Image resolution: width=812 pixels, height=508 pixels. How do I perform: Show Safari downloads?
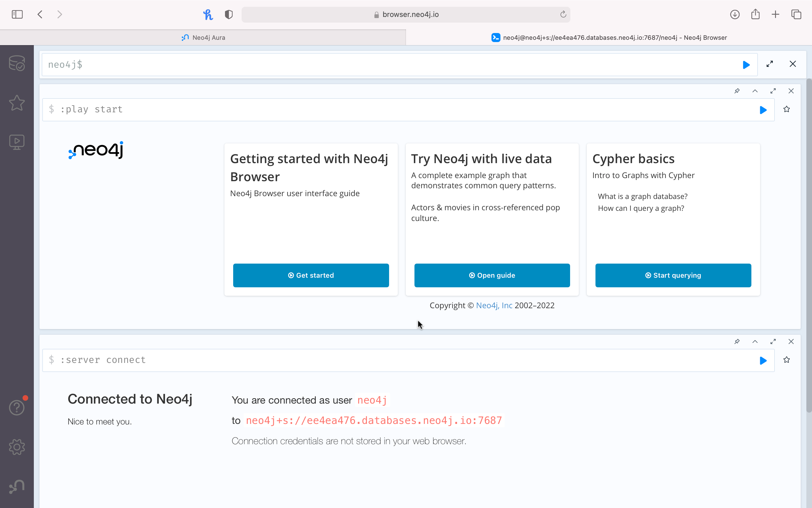point(735,14)
